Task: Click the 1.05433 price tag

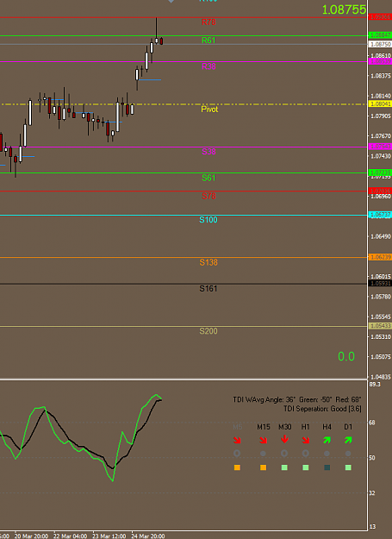Action: [x=380, y=326]
